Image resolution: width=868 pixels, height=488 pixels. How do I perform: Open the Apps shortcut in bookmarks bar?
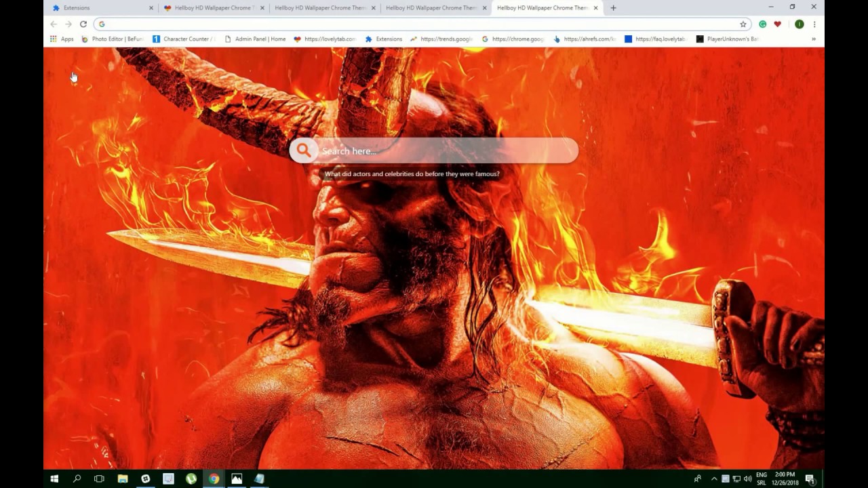tap(62, 39)
